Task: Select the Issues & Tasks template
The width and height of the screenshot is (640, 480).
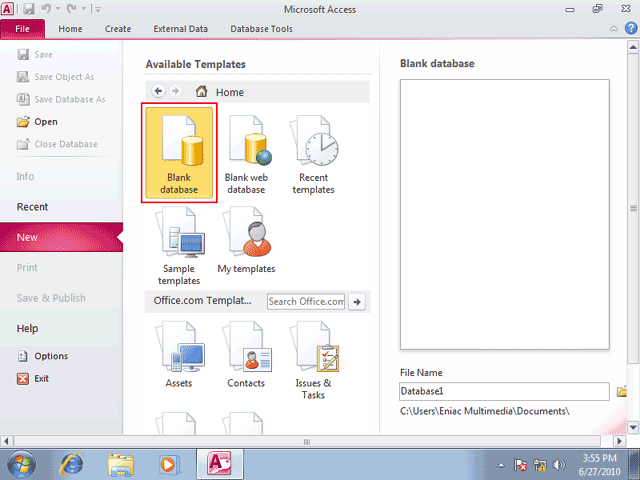Action: click(313, 360)
